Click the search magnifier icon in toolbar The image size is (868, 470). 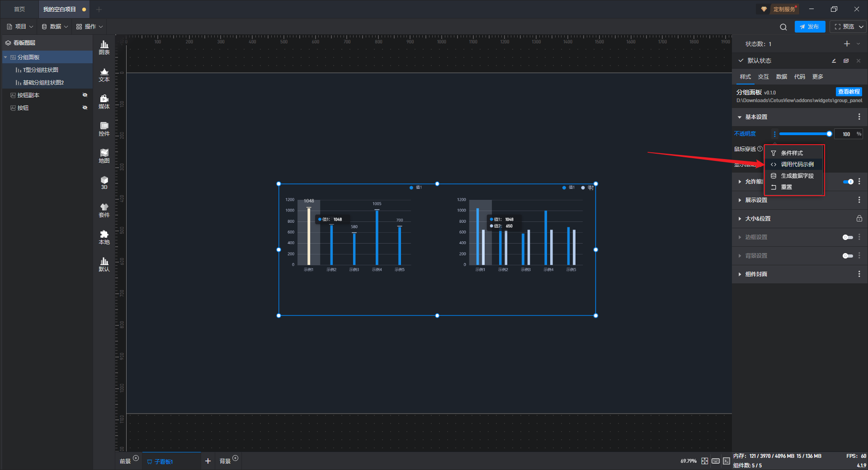pyautogui.click(x=783, y=27)
